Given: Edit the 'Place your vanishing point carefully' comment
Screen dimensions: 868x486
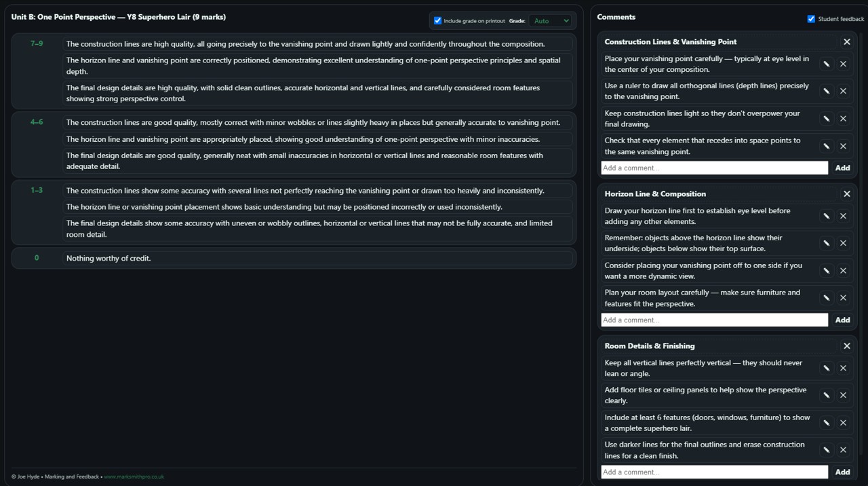Looking at the screenshot, I should click(x=826, y=64).
